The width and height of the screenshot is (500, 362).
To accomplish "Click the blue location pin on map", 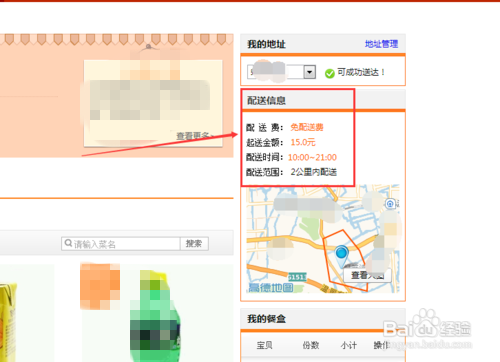I will [341, 256].
